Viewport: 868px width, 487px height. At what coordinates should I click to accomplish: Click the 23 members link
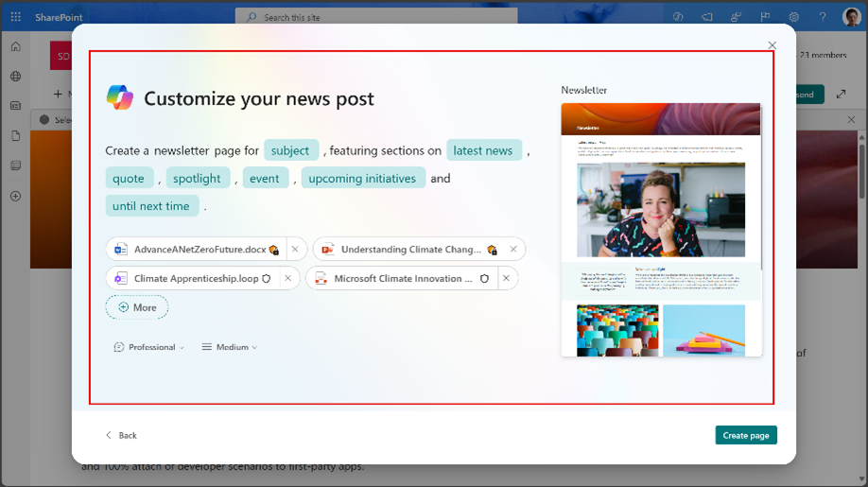pyautogui.click(x=824, y=55)
